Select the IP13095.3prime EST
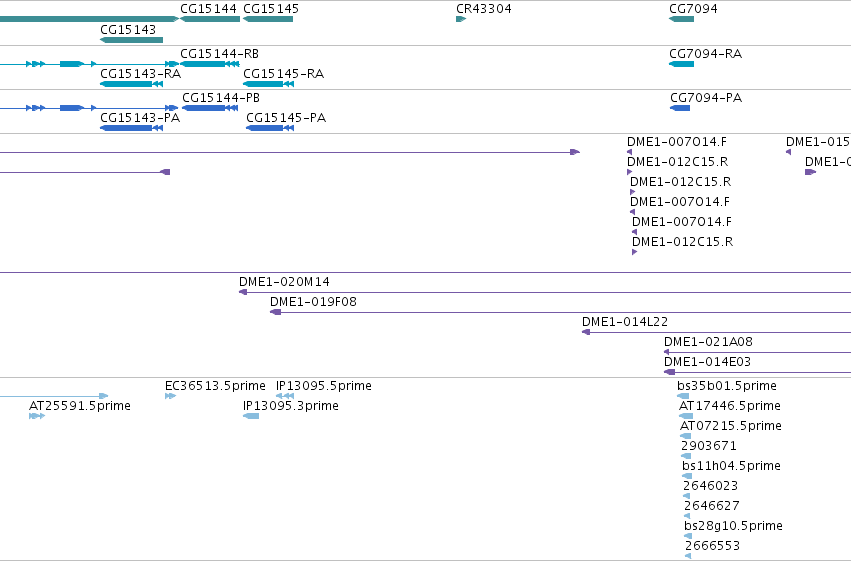The image size is (851, 561). (251, 416)
